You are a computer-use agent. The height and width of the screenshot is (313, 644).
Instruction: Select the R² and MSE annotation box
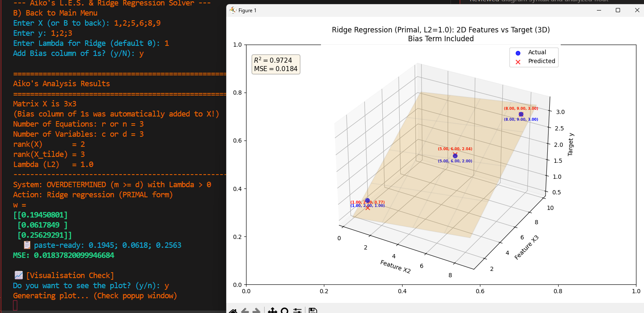pyautogui.click(x=276, y=64)
